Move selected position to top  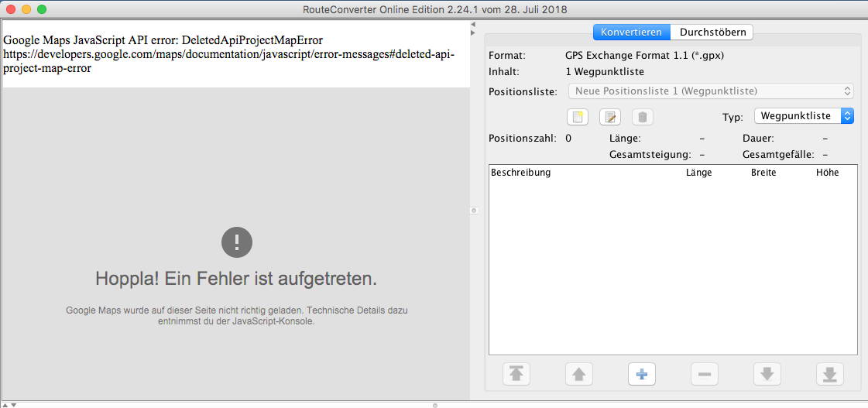coord(516,374)
